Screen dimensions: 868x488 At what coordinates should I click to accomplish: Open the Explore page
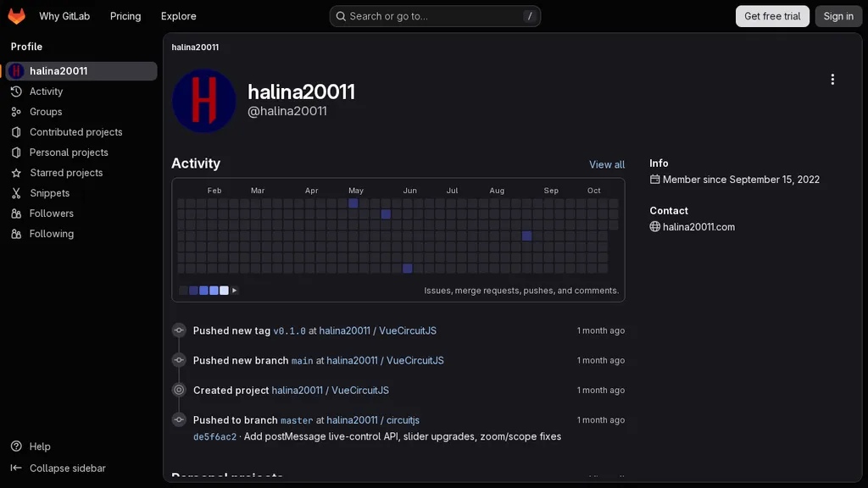pyautogui.click(x=178, y=16)
